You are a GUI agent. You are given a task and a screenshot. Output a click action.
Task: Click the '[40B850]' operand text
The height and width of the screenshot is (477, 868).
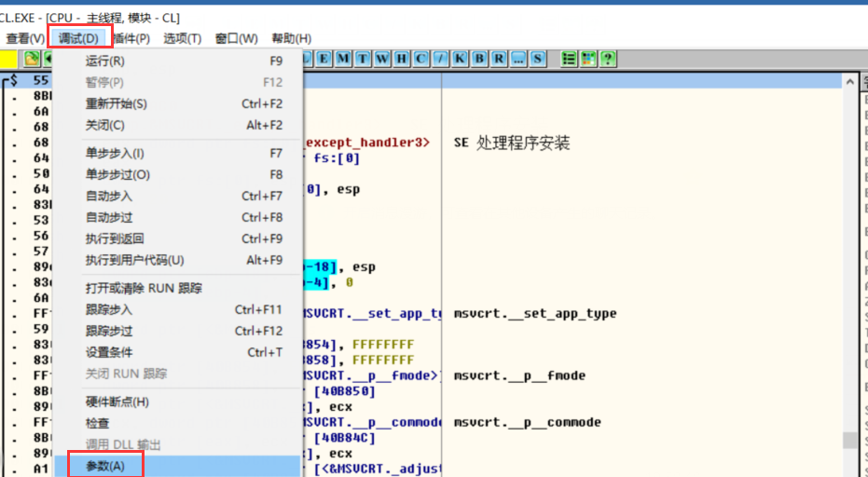(x=344, y=391)
